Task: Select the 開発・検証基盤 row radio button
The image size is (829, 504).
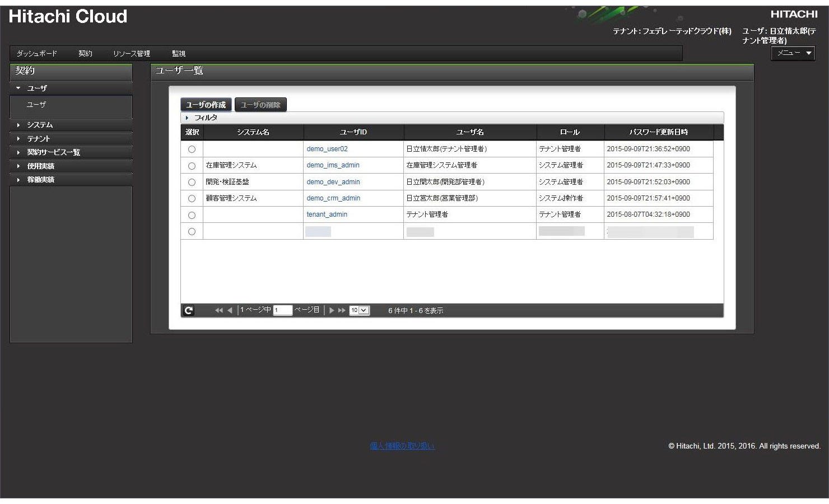Action: (192, 183)
